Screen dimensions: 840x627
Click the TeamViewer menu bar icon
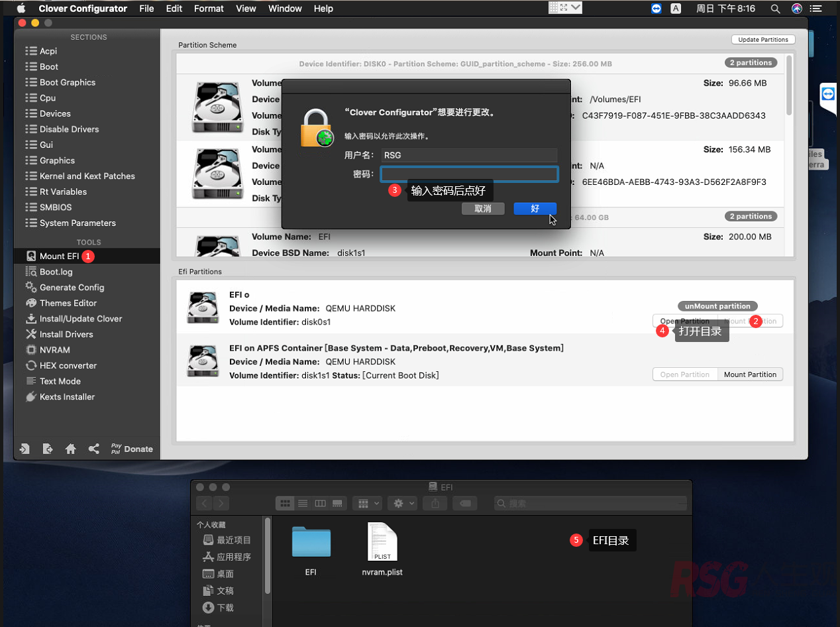[656, 9]
